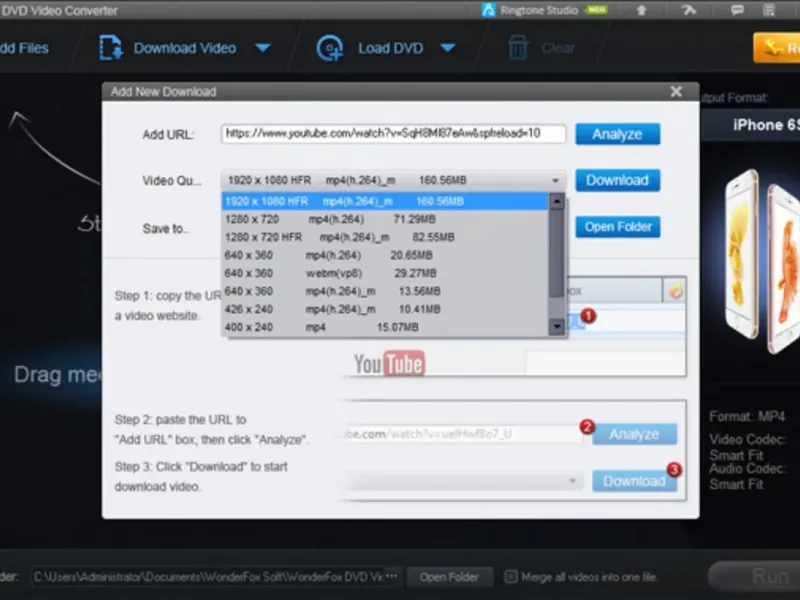Toggle Merge all videos into one file checkbox
Screen dimensions: 800x600
510,577
